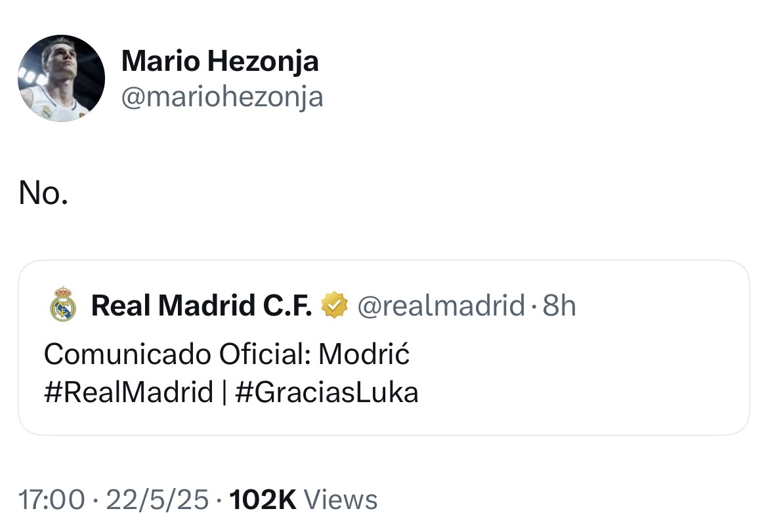The width and height of the screenshot is (768, 532).
Task: Click the gold verified badge
Action: (x=334, y=305)
